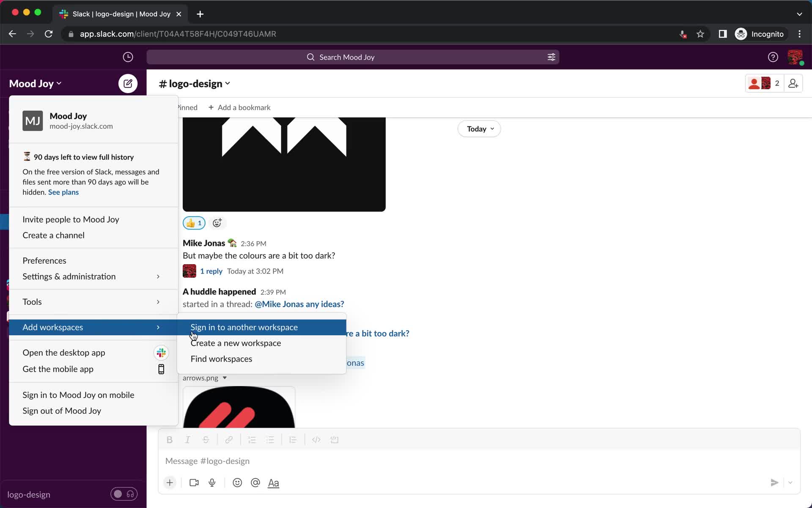This screenshot has height=508, width=812.
Task: Open search filter options icon
Action: 551,57
